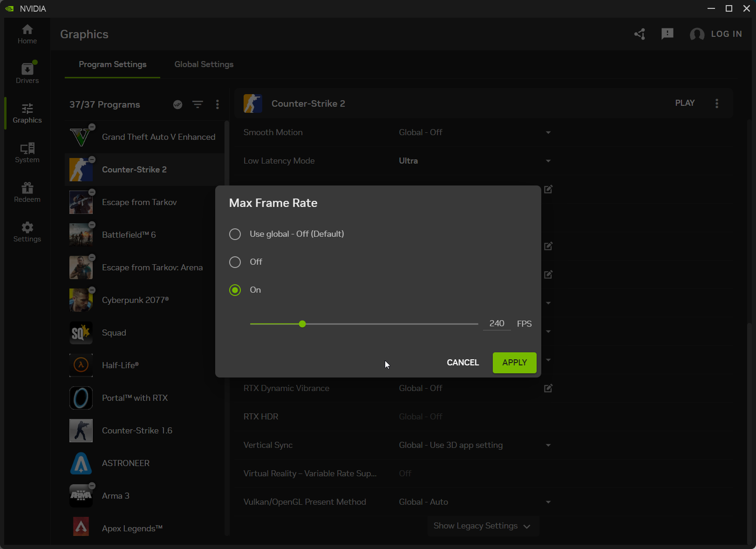Click the Battlefield 6 thumbnail
The image size is (756, 549).
click(x=81, y=235)
